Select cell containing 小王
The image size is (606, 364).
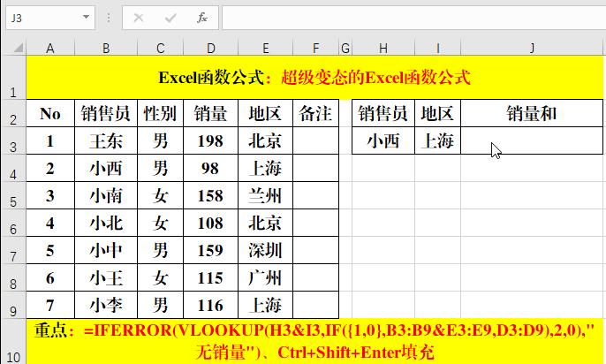pos(106,277)
